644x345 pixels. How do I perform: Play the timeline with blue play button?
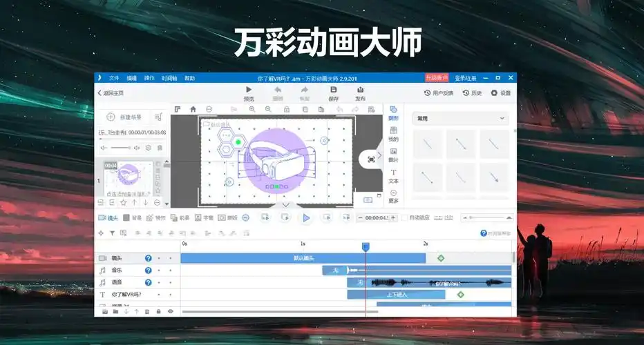[x=306, y=218]
